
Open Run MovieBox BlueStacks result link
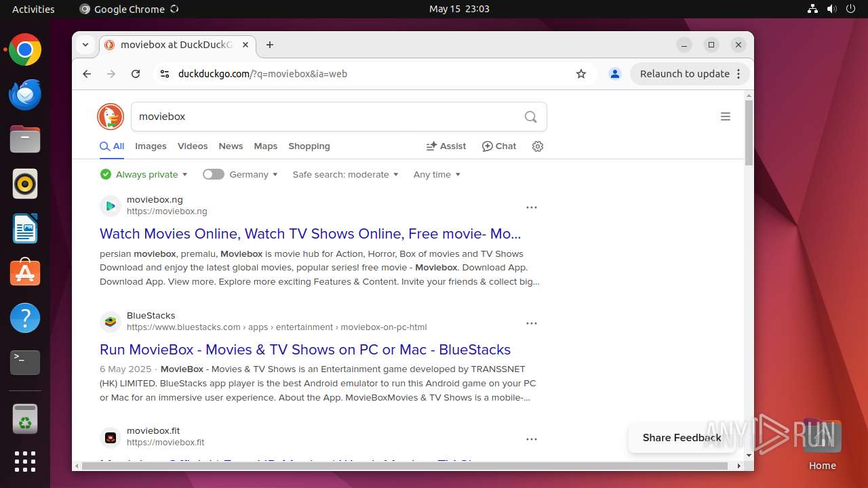tap(305, 350)
